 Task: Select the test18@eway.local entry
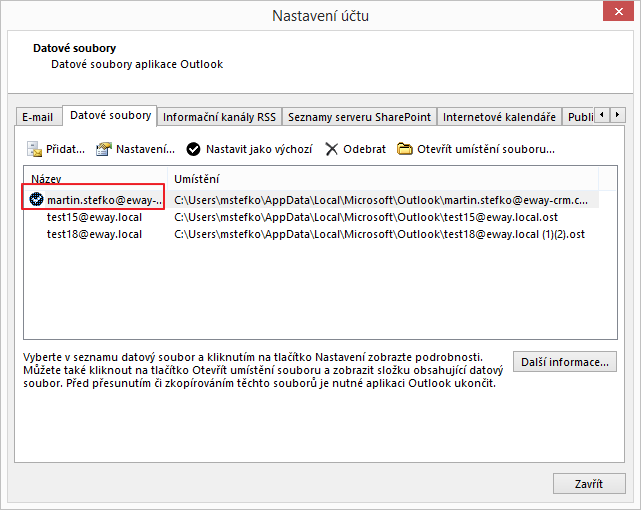click(x=94, y=234)
